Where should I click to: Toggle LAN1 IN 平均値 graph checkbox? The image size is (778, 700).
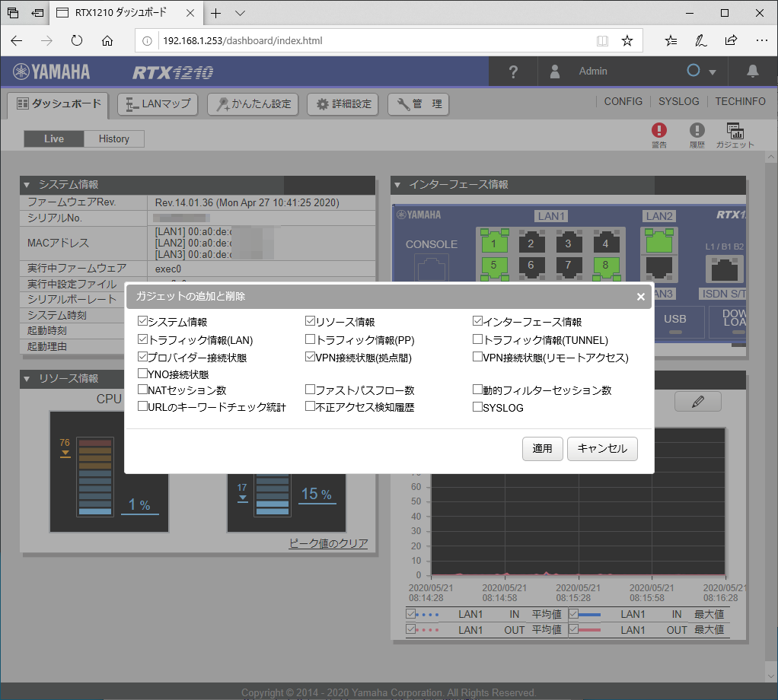pyautogui.click(x=410, y=614)
